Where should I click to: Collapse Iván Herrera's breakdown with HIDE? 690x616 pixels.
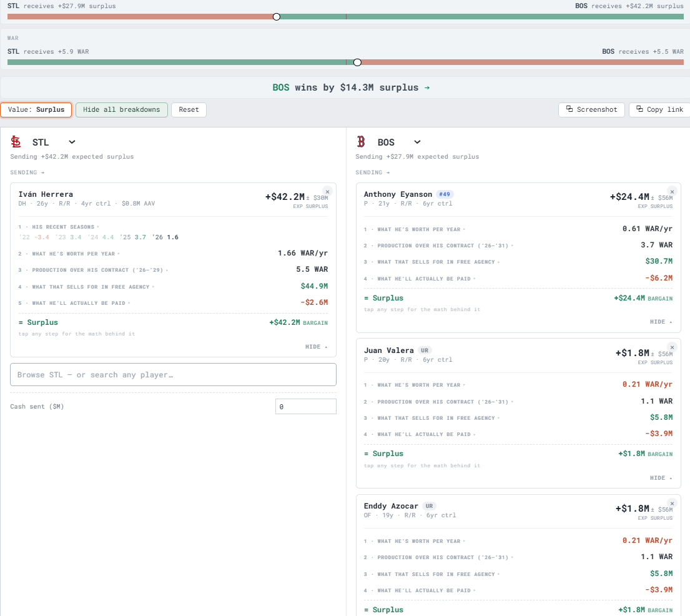pos(317,347)
